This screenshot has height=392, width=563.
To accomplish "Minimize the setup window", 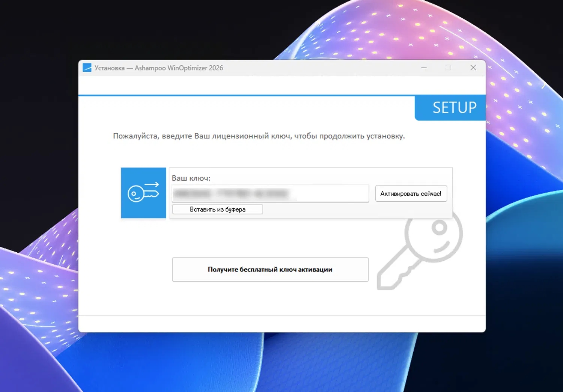I will coord(424,68).
